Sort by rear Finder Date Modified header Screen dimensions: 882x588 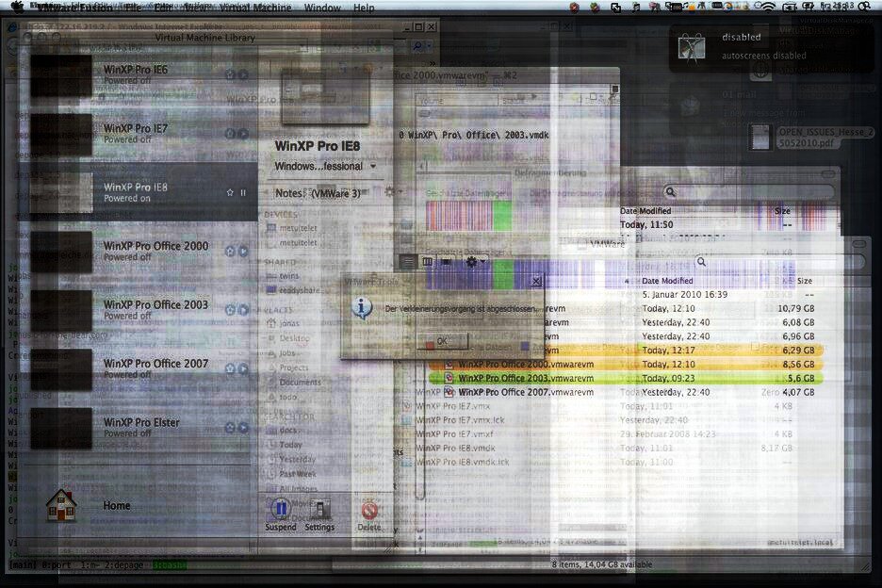pos(645,211)
